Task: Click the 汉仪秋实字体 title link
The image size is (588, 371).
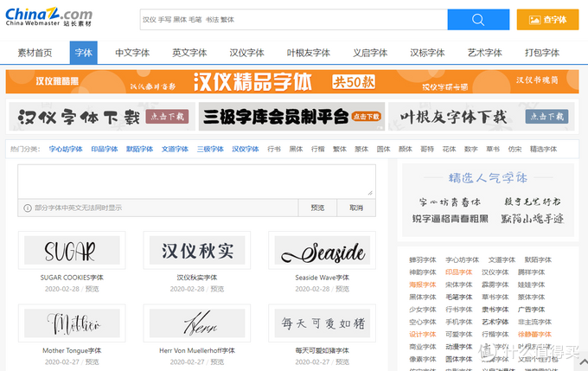Action: (197, 278)
